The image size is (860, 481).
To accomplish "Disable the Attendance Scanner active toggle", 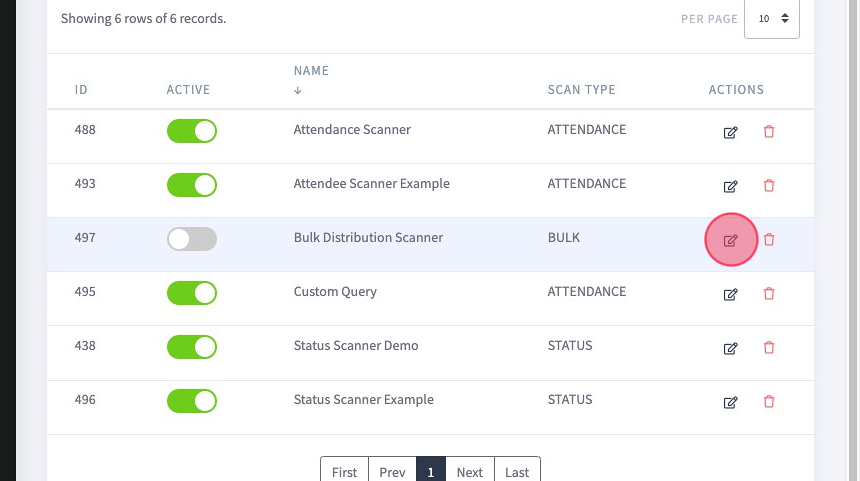I will click(x=192, y=131).
